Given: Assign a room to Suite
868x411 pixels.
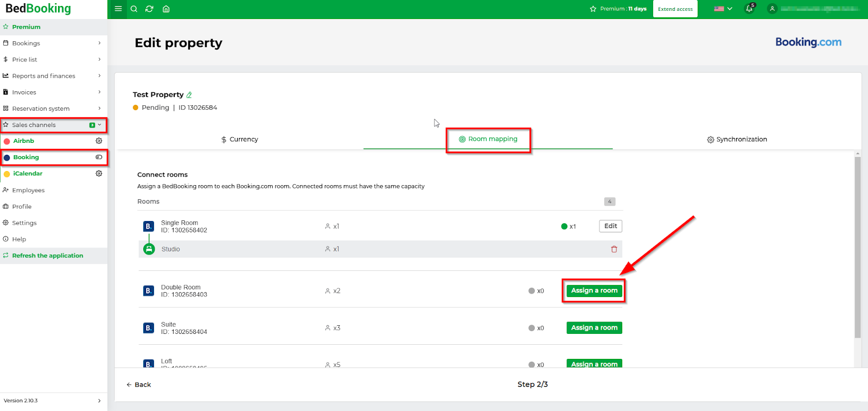Looking at the screenshot, I should [x=594, y=327].
